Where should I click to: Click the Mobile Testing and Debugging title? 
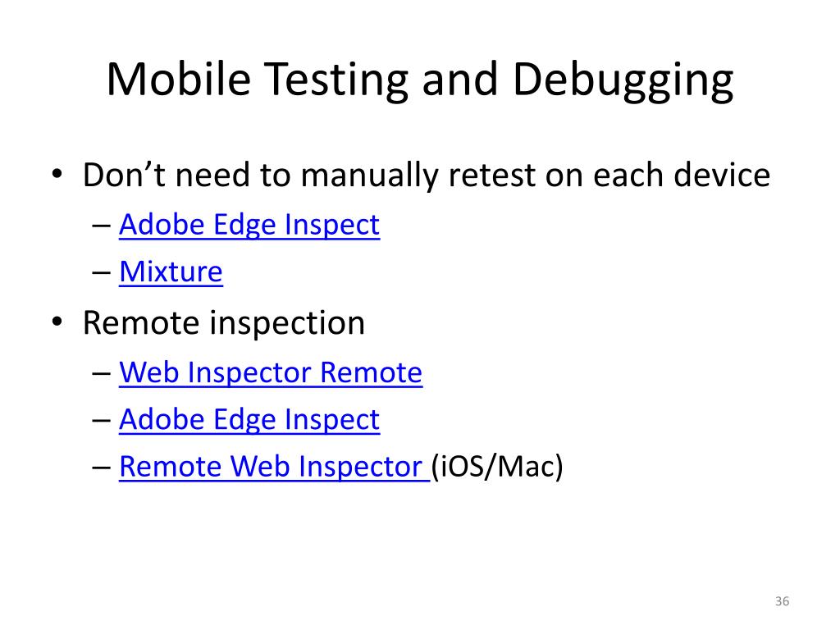click(x=419, y=80)
